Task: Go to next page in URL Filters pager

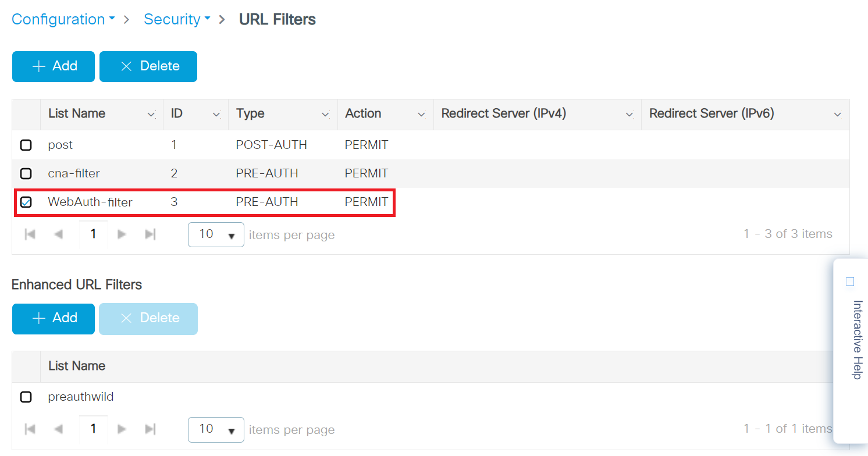Action: tap(122, 234)
